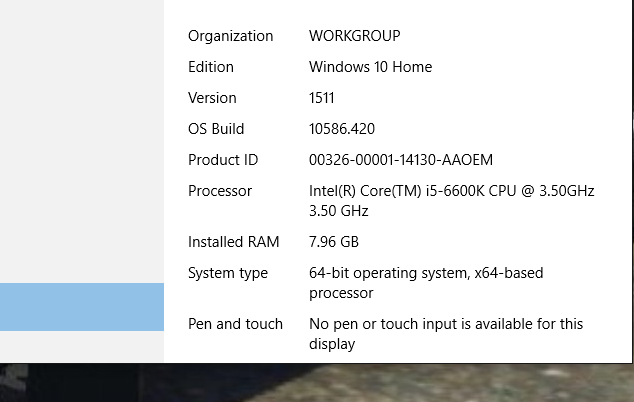The image size is (634, 402).
Task: Select the Intel Core i5-6600K processor text
Action: point(452,191)
